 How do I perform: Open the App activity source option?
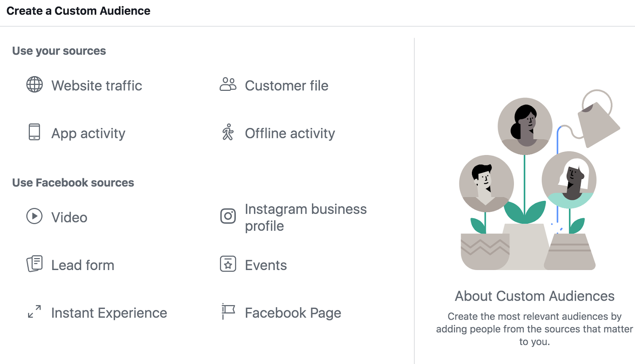pos(88,134)
